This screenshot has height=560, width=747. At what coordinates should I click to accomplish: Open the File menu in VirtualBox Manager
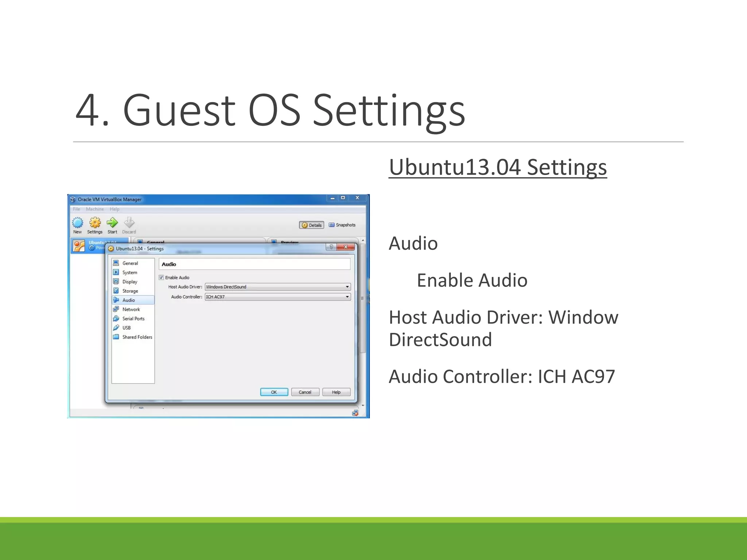pyautogui.click(x=77, y=209)
